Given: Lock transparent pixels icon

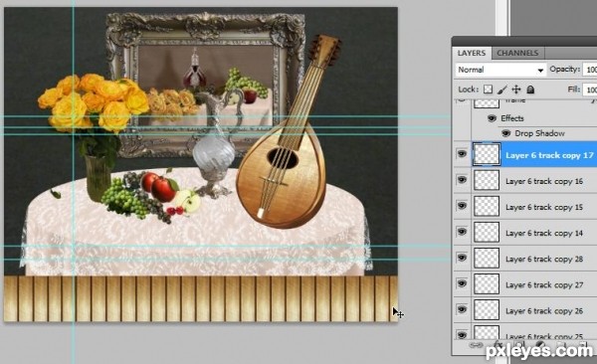Looking at the screenshot, I should pyautogui.click(x=488, y=90).
